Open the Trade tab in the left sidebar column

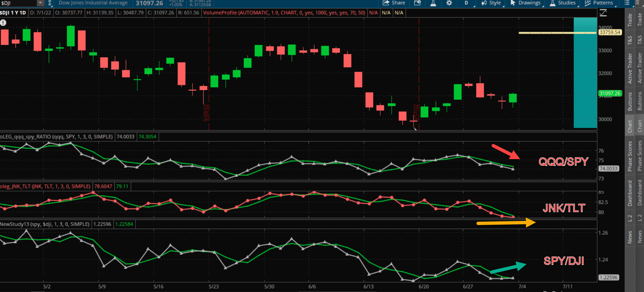(x=630, y=20)
